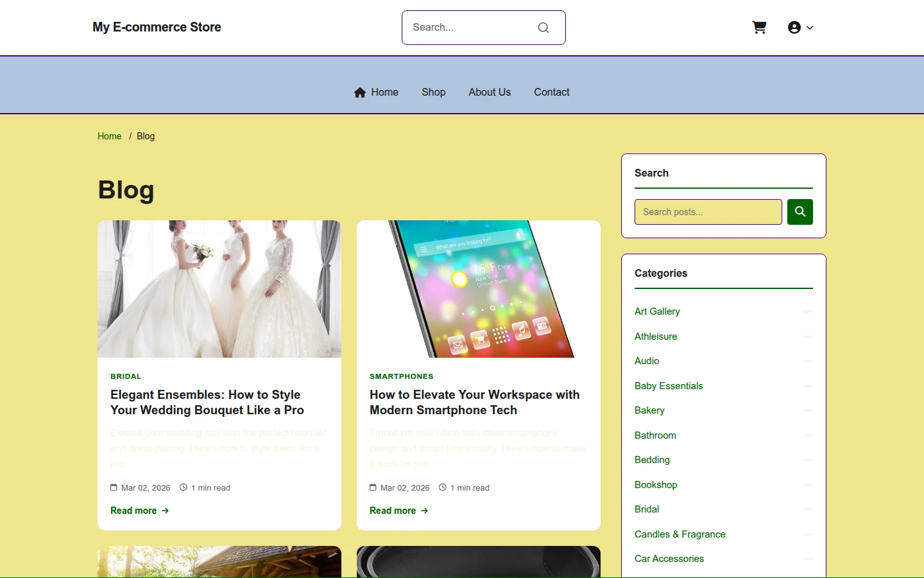Viewport: 924px width, 578px height.
Task: Click the user account avatar icon
Action: 794,28
